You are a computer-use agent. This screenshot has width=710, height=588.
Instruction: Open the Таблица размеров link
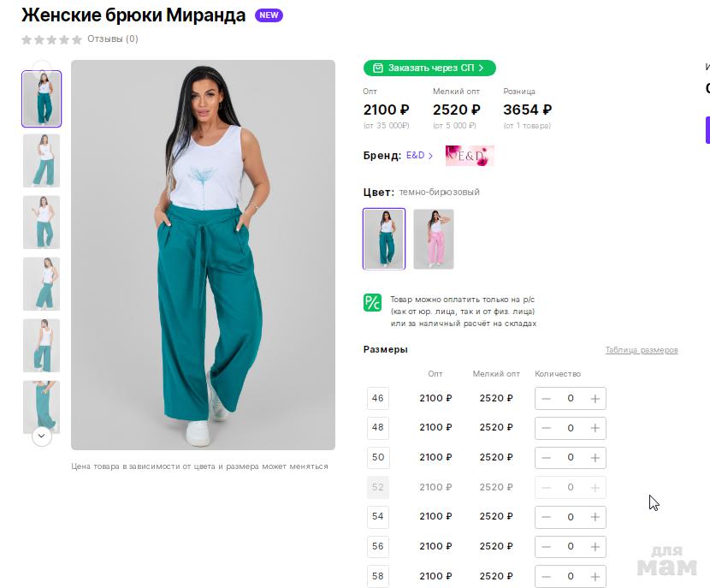tap(642, 350)
